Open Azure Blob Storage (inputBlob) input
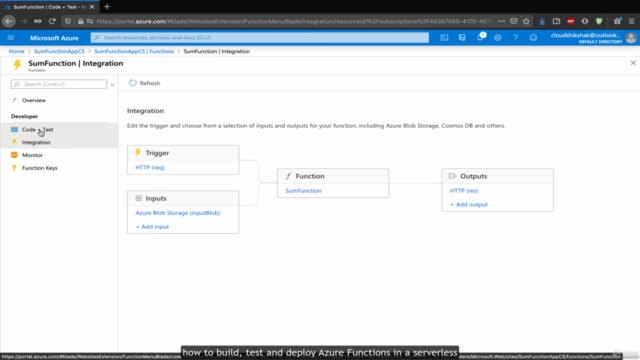640x360 pixels. click(x=178, y=213)
